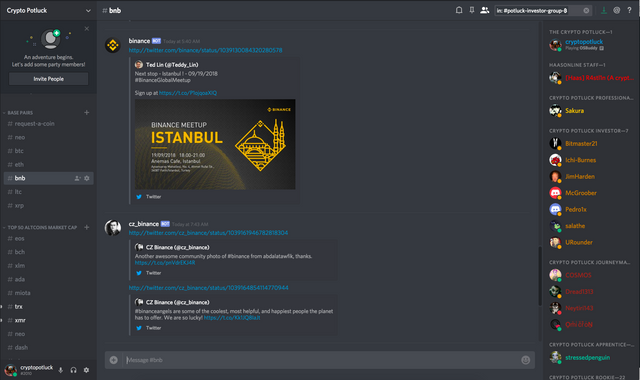Show pinned messages icon in header
The width and height of the screenshot is (640, 380).
coord(472,10)
